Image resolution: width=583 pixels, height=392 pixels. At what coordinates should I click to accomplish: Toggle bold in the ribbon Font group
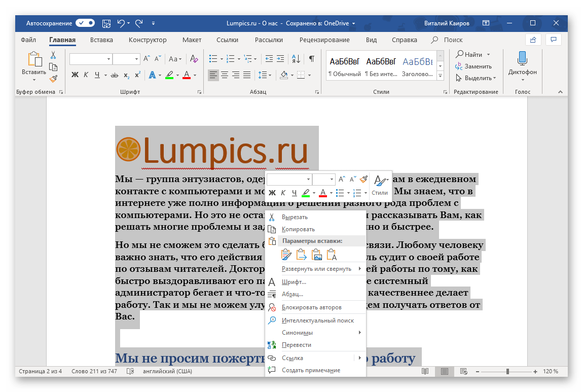click(75, 75)
